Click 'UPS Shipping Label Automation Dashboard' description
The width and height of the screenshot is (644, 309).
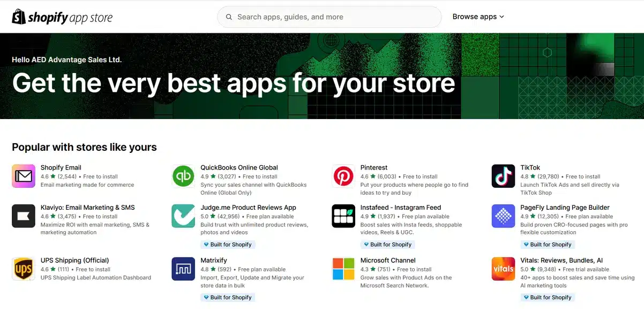pos(96,278)
